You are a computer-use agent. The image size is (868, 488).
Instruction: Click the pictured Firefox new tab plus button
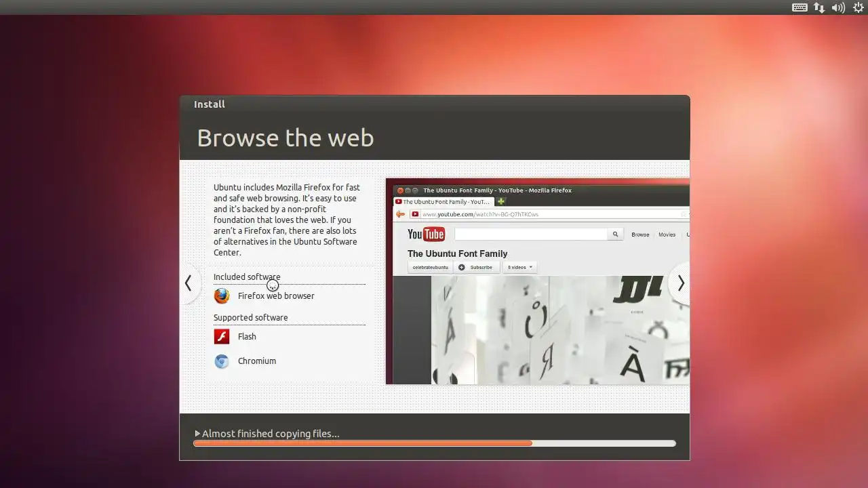501,201
